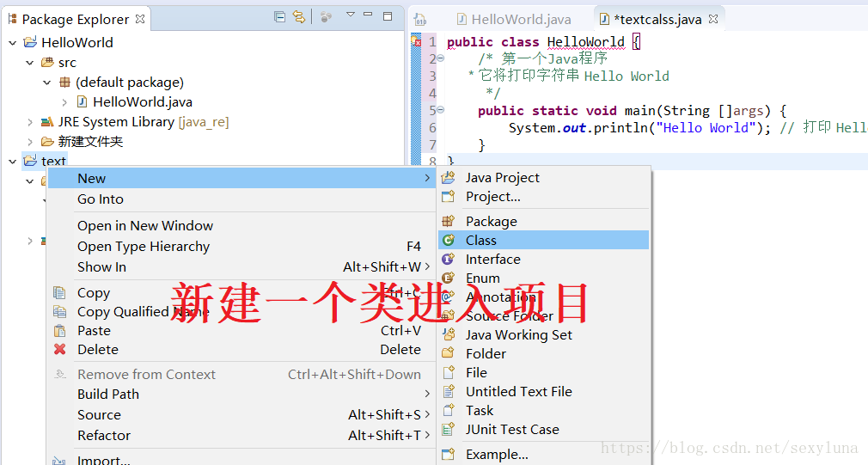Click the red Delete X icon
Viewport: 868px width, 465px height.
60,349
